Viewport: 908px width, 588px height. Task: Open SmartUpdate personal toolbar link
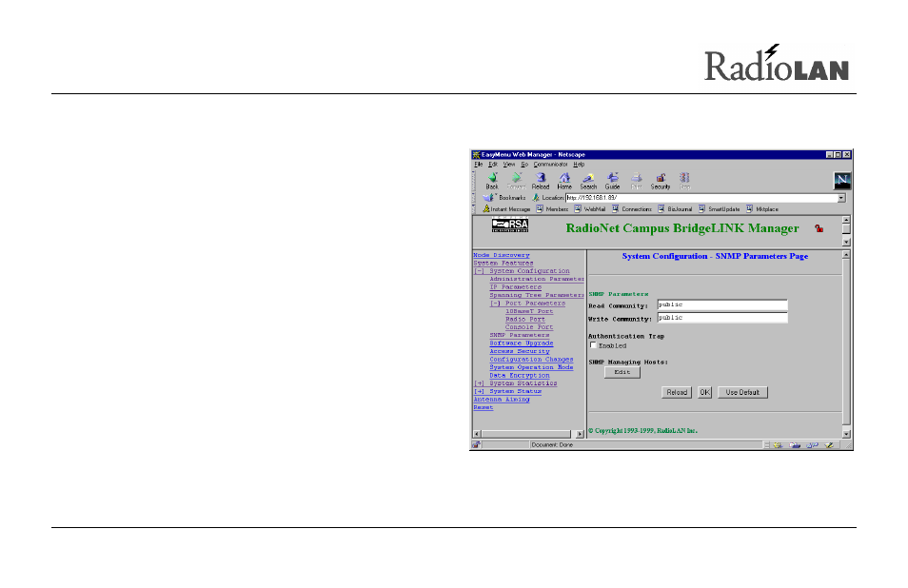[719, 209]
